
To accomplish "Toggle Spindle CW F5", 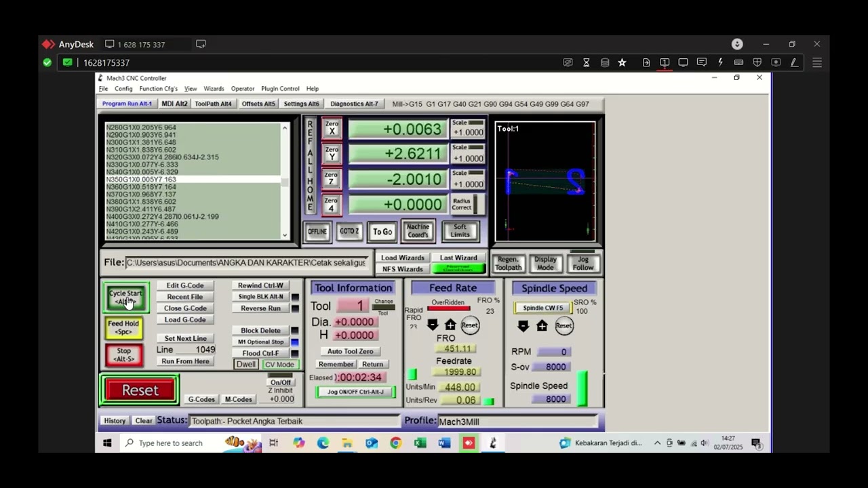I will (x=542, y=308).
